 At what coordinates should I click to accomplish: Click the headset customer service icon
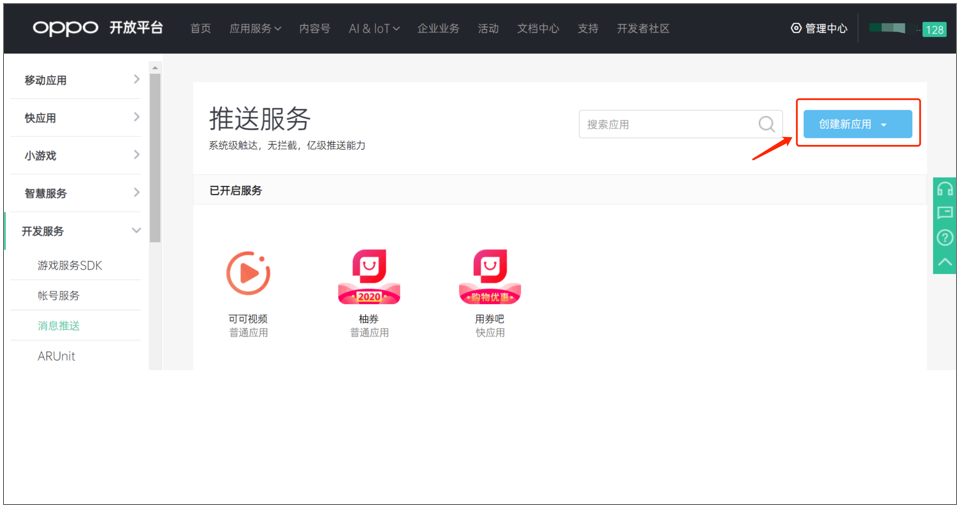pyautogui.click(x=944, y=189)
